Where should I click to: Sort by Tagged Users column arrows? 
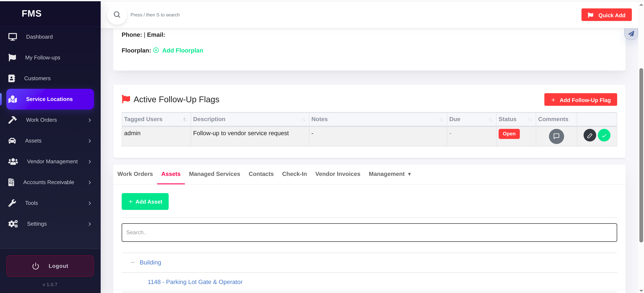185,120
